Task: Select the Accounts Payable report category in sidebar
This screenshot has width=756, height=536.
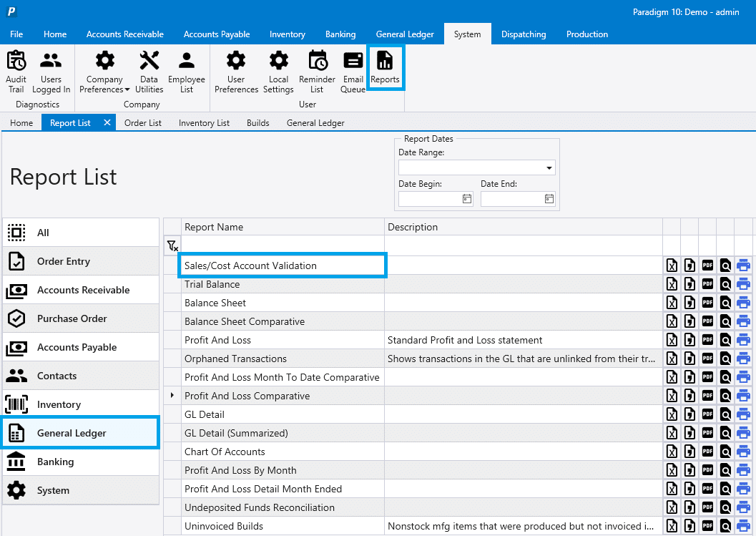Action: (81, 347)
